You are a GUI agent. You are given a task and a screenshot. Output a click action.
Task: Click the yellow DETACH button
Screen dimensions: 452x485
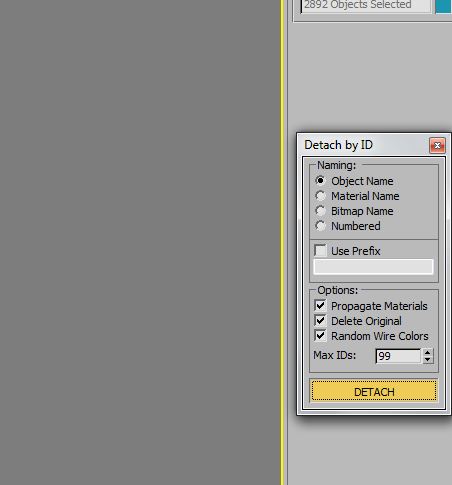point(374,391)
